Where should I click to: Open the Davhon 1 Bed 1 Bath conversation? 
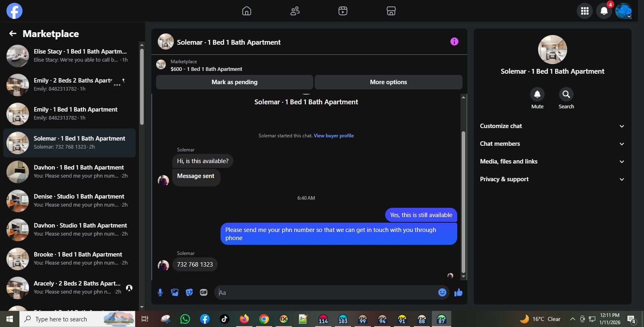[69, 172]
